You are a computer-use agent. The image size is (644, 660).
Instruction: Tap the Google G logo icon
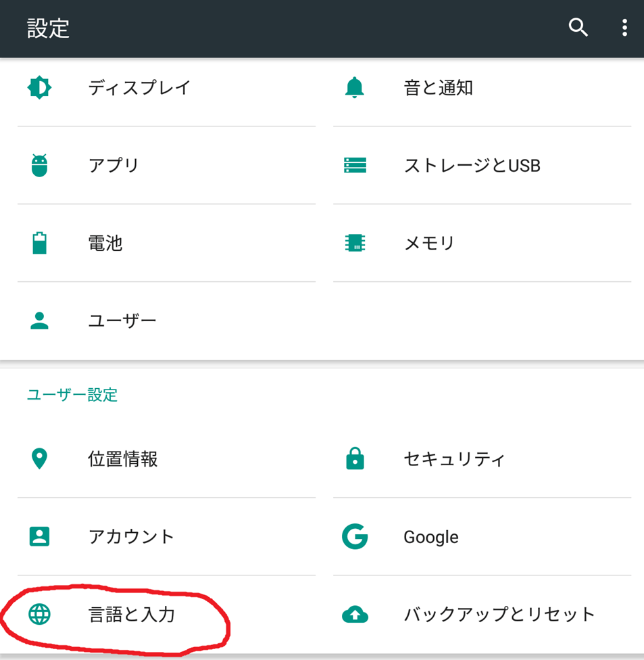tap(355, 537)
